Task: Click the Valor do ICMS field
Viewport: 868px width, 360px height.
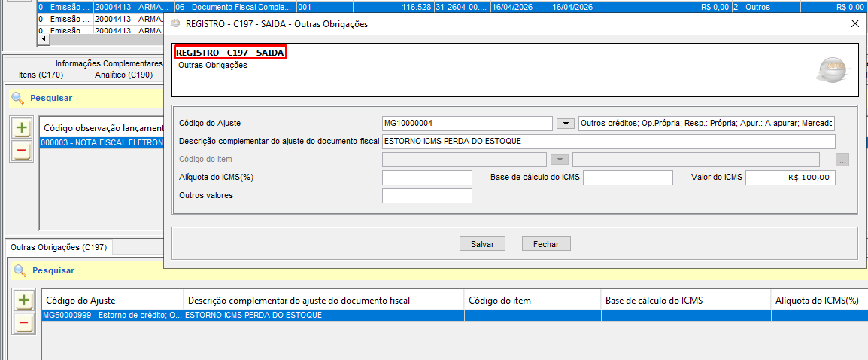Action: pos(790,178)
